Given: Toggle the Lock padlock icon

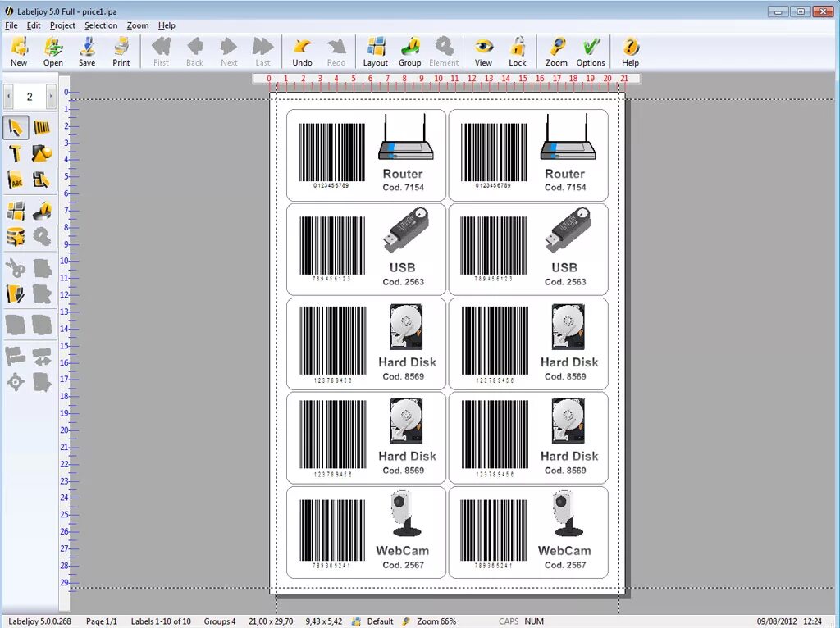Looking at the screenshot, I should pyautogui.click(x=518, y=52).
